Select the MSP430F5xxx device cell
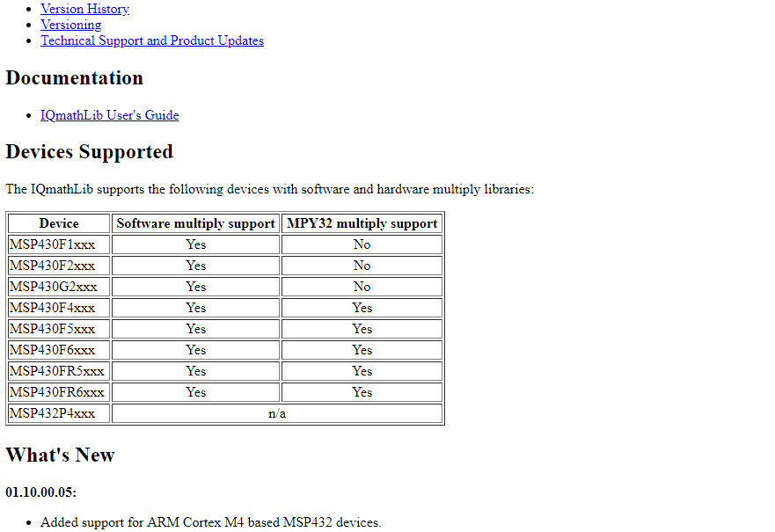This screenshot has width=775, height=532. (x=59, y=329)
